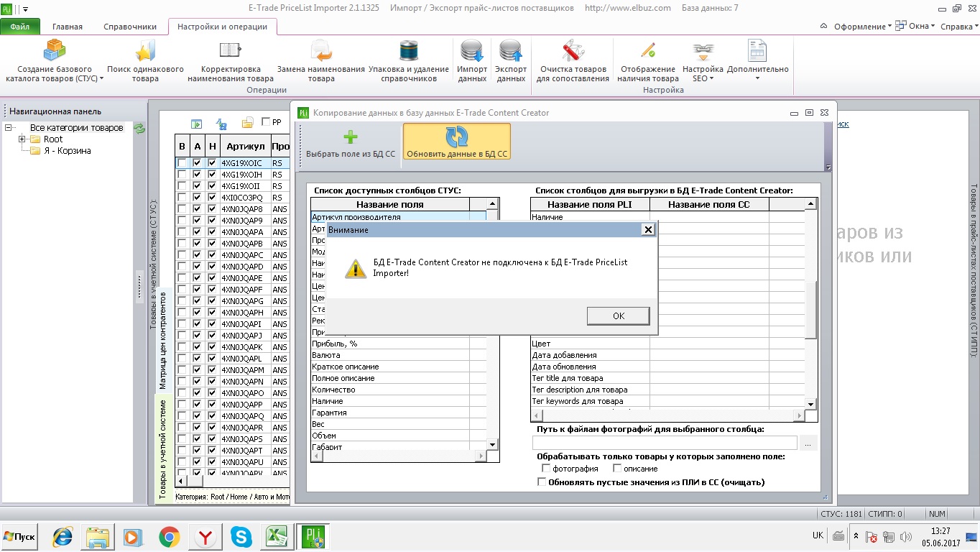Click browse button beside photo path field
The image size is (980, 552).
tap(808, 443)
